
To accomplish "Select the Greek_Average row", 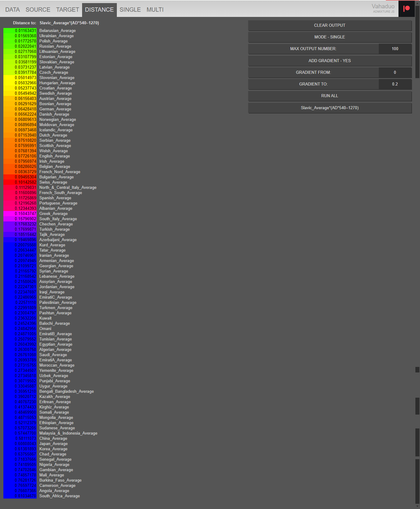I will click(53, 214).
